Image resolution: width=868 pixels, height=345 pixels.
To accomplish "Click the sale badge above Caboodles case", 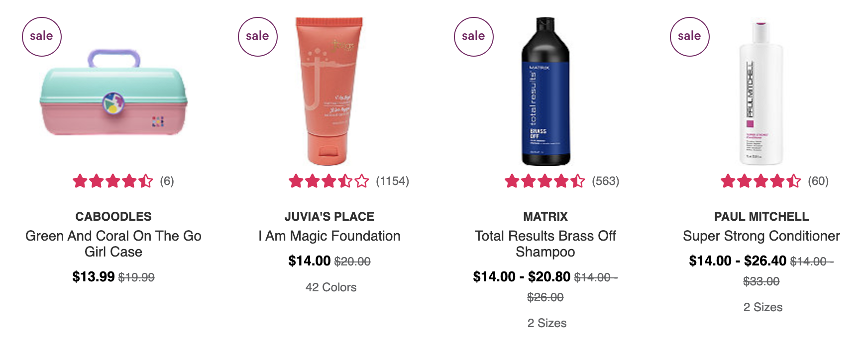I will [x=42, y=37].
